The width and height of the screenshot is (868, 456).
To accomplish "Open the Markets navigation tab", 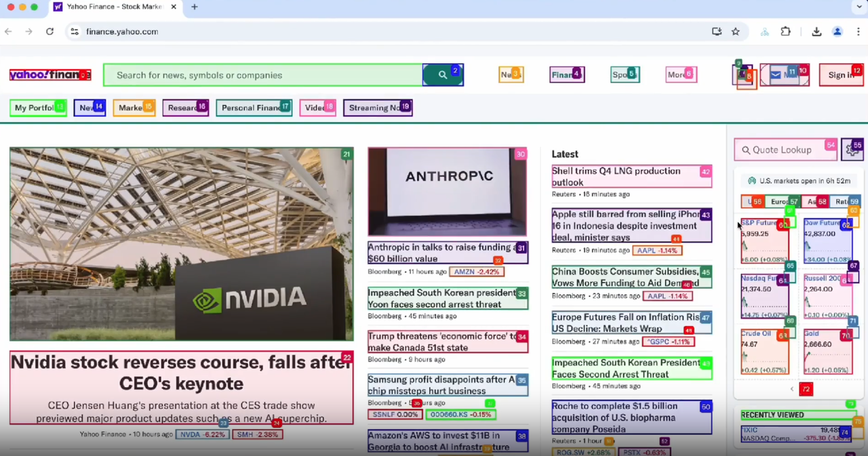I will pyautogui.click(x=134, y=108).
